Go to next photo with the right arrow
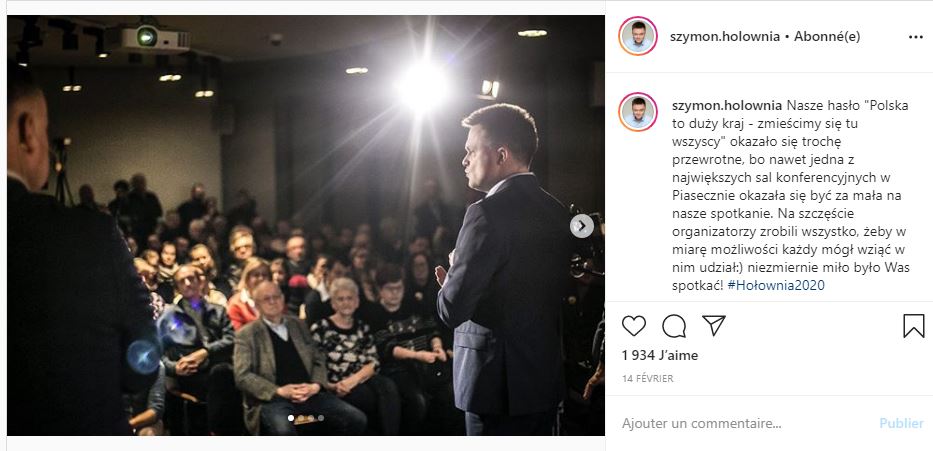Viewport: 933px width, 451px height. point(582,226)
